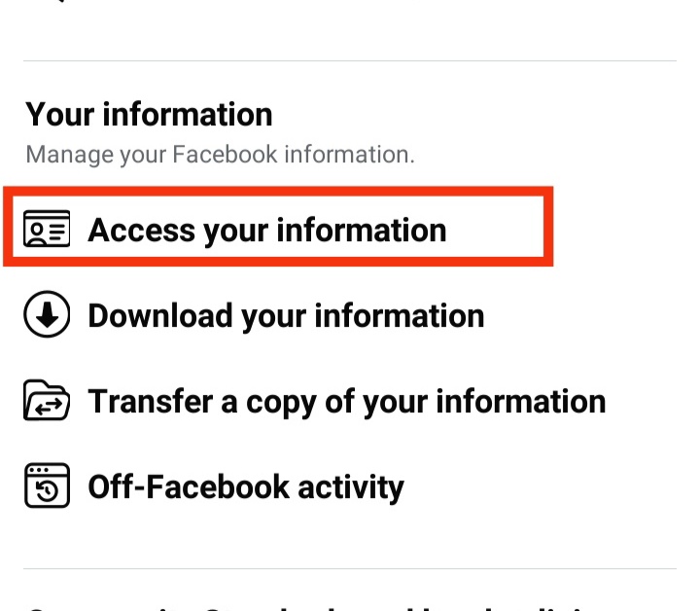Tap empty space right of Download your information
Image resolution: width=700 pixels, height=611 pixels.
coord(580,316)
